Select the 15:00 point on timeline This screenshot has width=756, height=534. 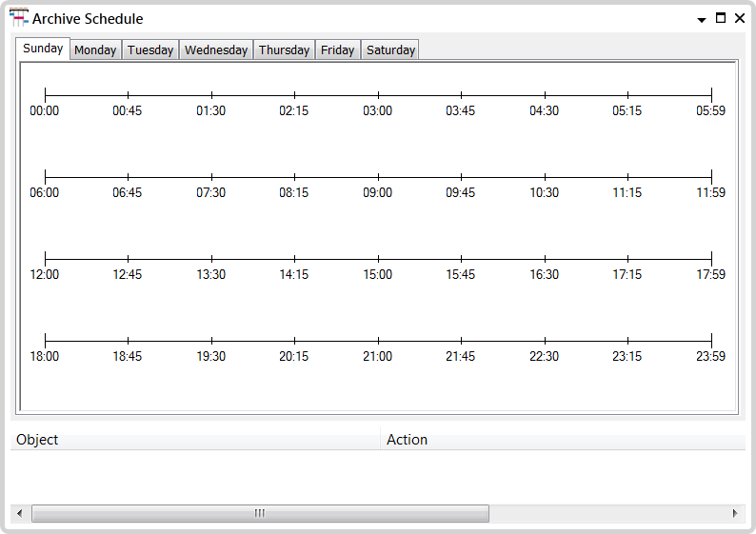coord(378,259)
